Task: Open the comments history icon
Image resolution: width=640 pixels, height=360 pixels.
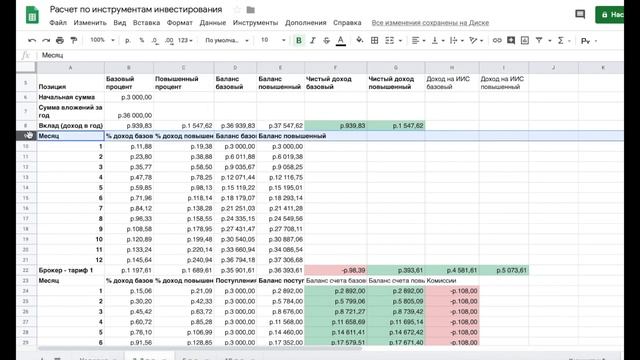Action: (x=580, y=14)
